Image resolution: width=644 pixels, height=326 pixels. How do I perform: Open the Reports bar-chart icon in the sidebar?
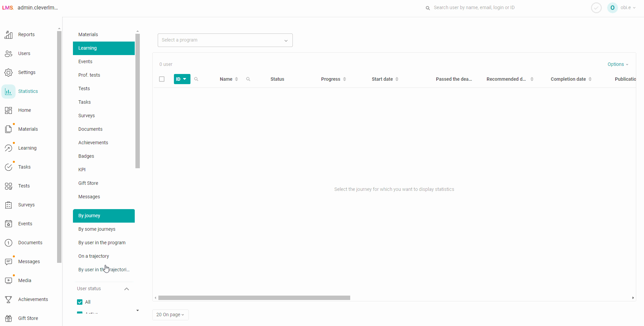pyautogui.click(x=9, y=34)
